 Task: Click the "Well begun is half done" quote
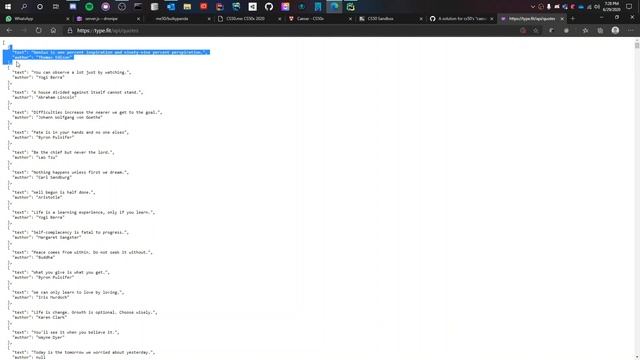tap(54, 192)
